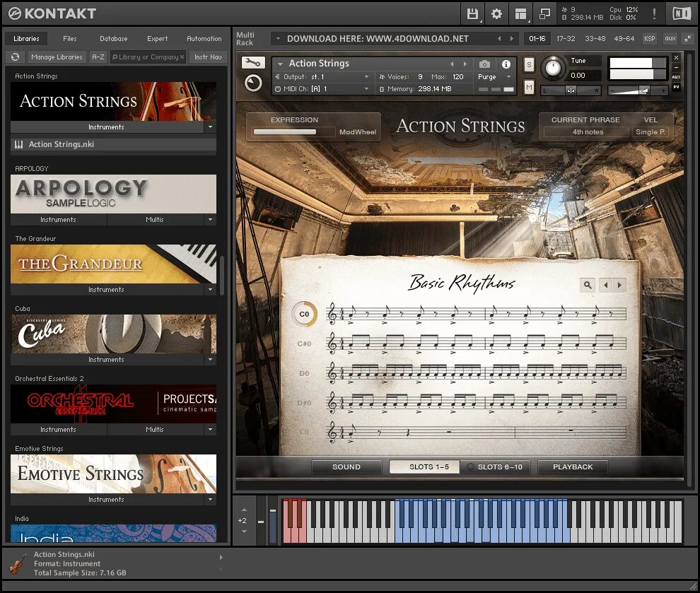The width and height of the screenshot is (700, 593).
Task: Go to previous multi rack preset
Action: click(499, 39)
